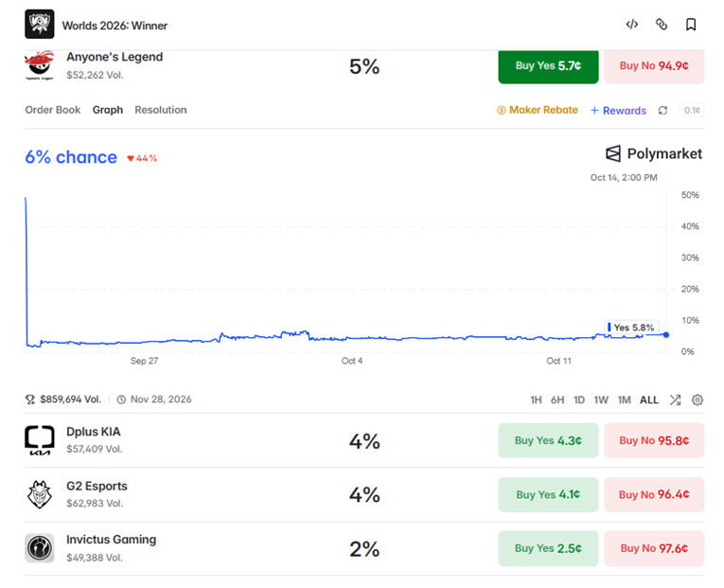Set chart range to 6H
The width and height of the screenshot is (724, 588).
(557, 400)
